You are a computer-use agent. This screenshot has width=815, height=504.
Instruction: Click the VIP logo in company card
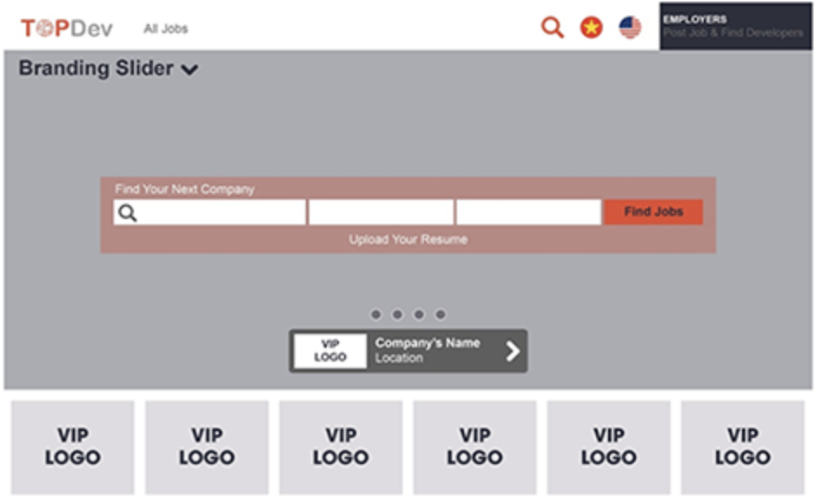(x=330, y=351)
